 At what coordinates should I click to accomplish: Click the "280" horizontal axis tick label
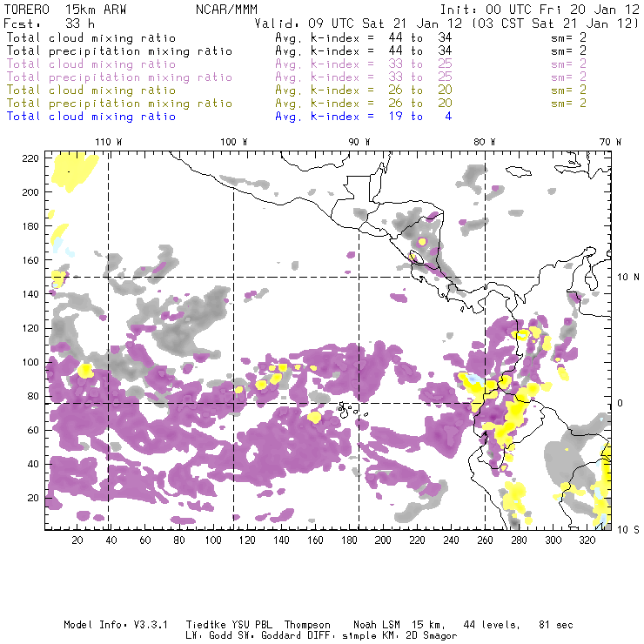[x=520, y=540]
